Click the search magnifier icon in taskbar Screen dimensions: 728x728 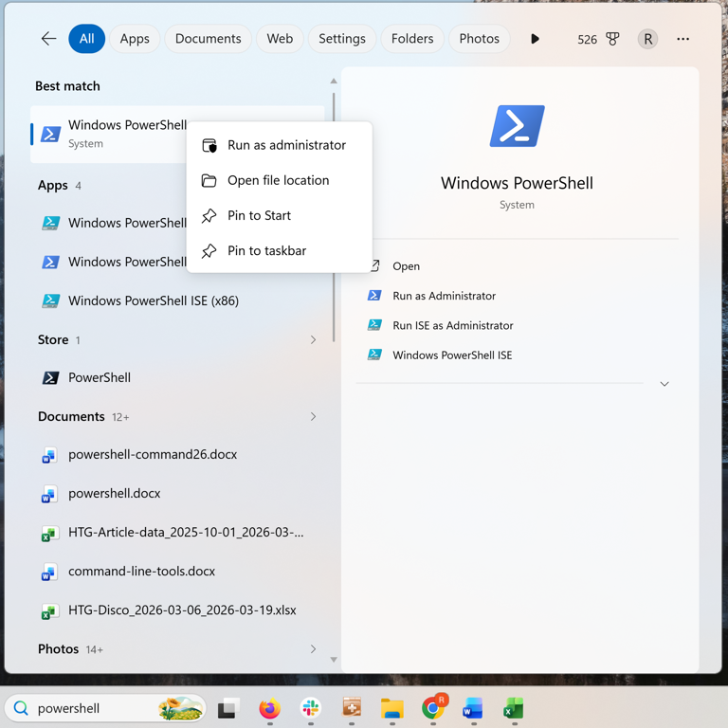pyautogui.click(x=21, y=708)
